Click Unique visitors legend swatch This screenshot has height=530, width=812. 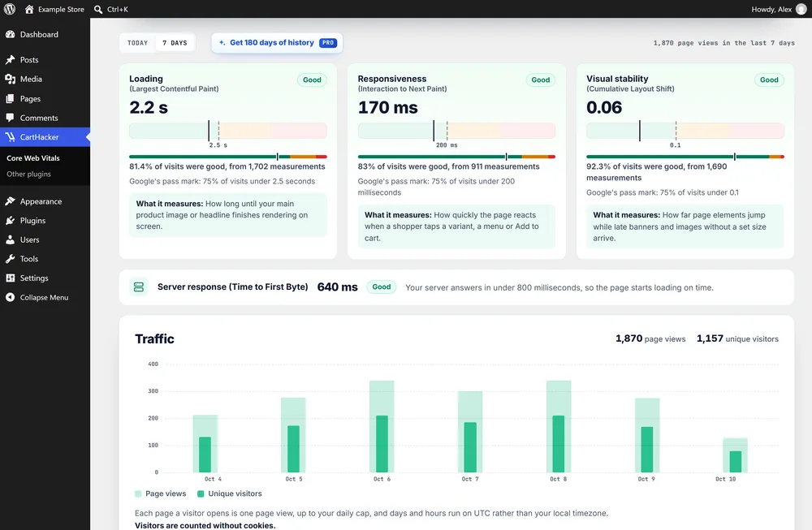pos(201,493)
